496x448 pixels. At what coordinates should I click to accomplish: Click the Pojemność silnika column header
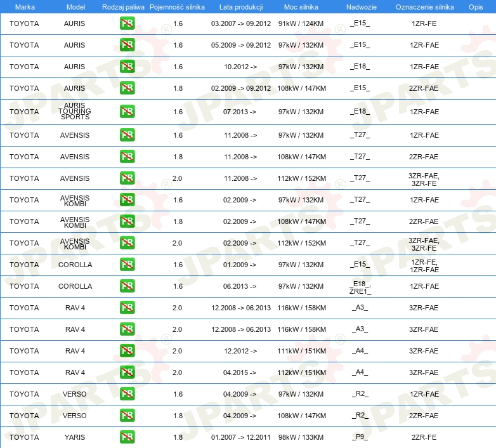[177, 7]
